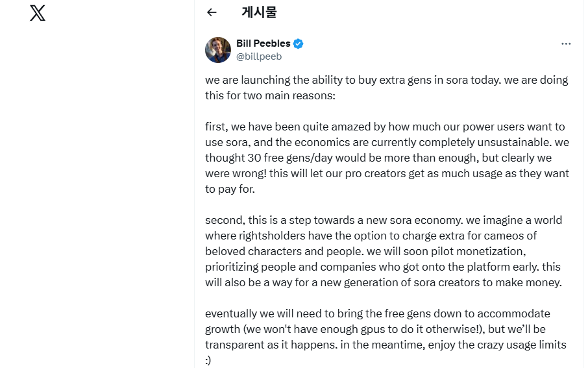Open the @billpeeb handle link
Viewport: 588px width, 368px height.
coord(259,56)
